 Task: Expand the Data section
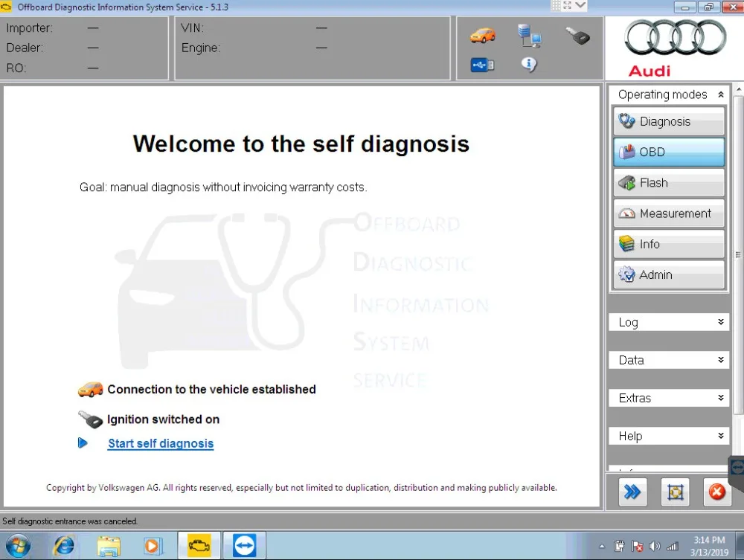point(669,360)
